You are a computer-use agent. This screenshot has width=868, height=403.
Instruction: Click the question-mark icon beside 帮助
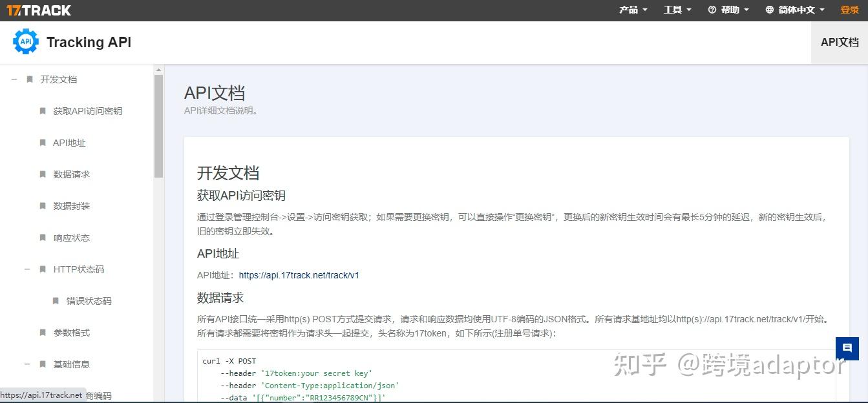click(712, 9)
